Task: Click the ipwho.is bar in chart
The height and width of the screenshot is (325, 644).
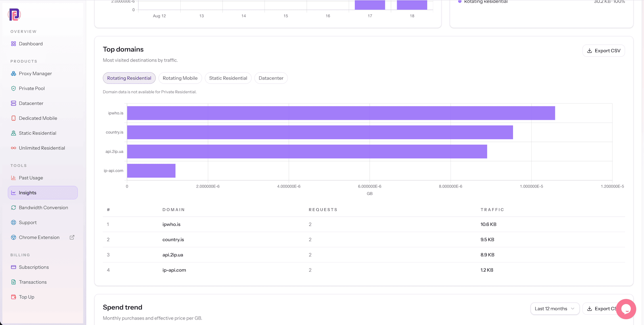Action: [341, 113]
